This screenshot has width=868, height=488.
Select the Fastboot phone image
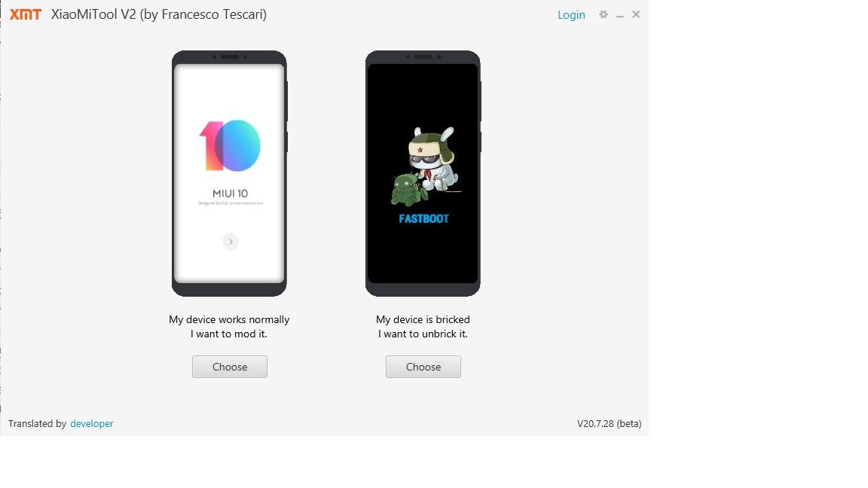pyautogui.click(x=423, y=173)
